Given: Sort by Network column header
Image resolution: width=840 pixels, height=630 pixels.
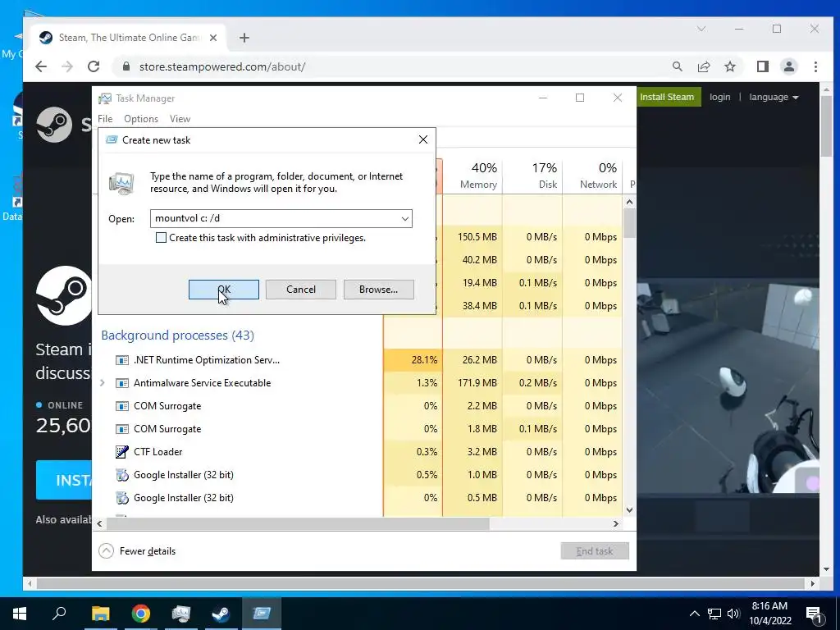Looking at the screenshot, I should point(593,176).
